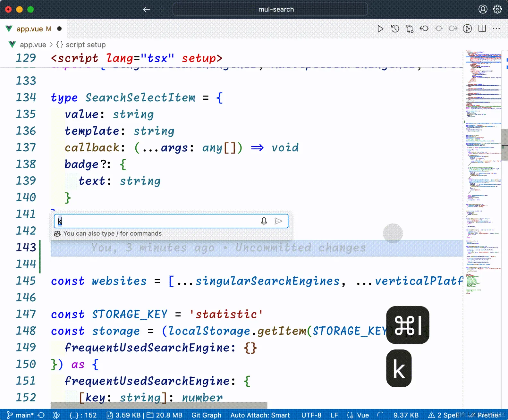Click the 3.59 KB file size entry
Image resolution: width=508 pixels, height=420 pixels.
tap(124, 415)
